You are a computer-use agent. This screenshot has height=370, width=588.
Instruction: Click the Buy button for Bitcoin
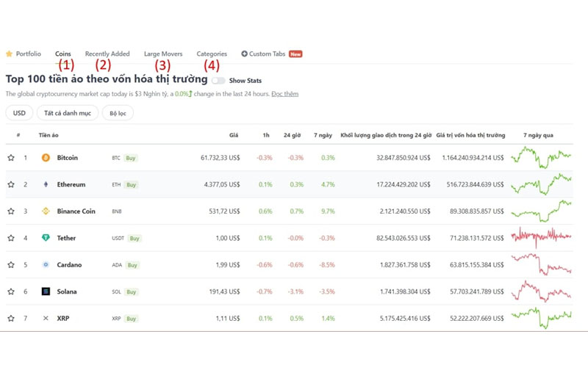pos(131,158)
